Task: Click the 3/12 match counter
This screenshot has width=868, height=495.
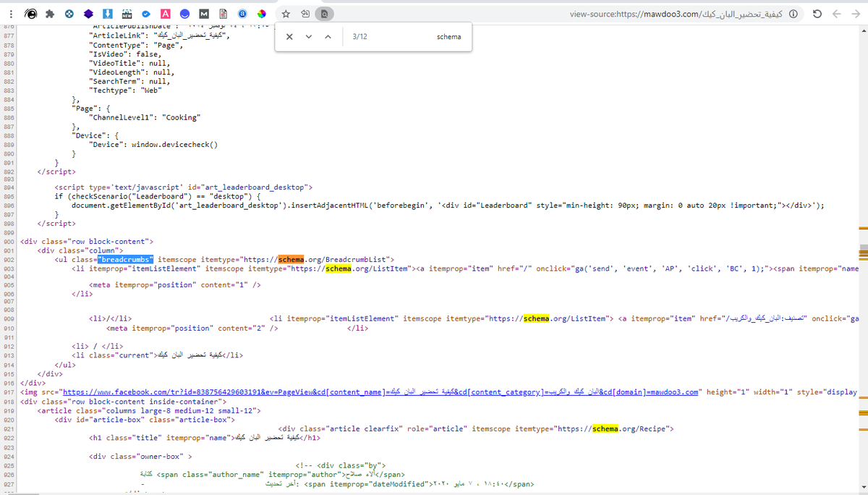Action: [x=360, y=37]
